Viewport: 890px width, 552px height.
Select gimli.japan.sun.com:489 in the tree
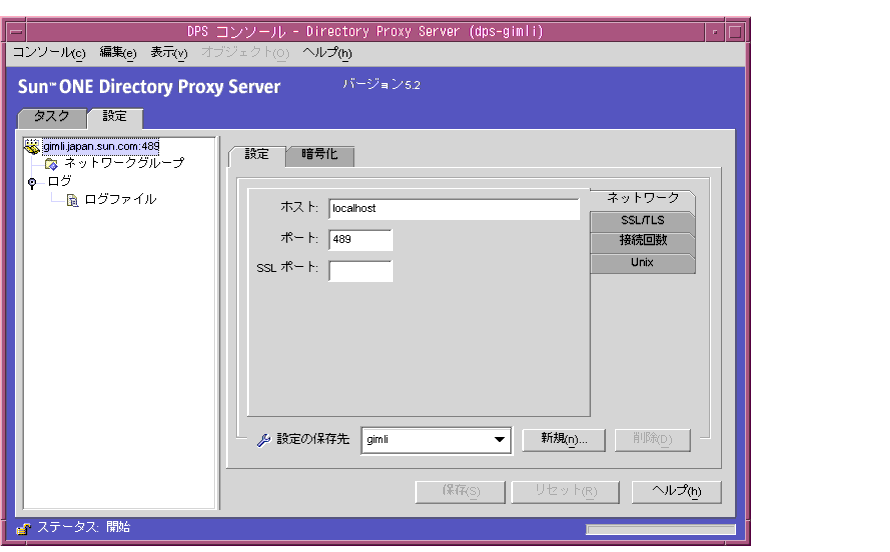pos(101,146)
